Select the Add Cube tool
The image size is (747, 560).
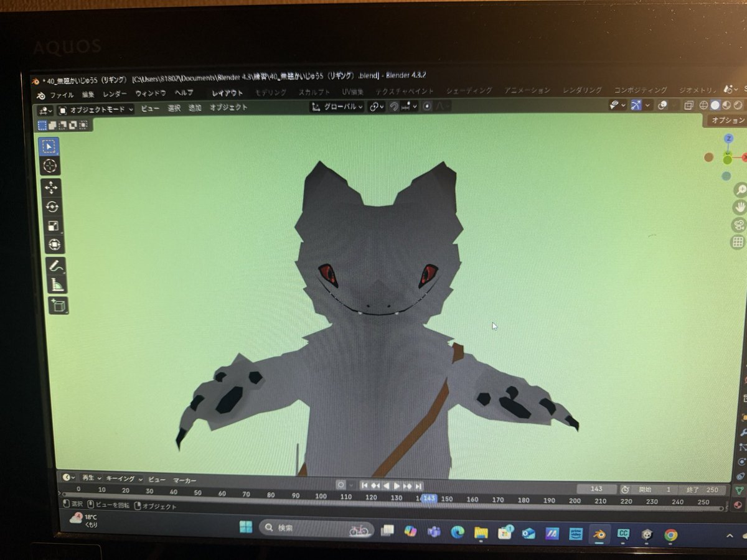tap(58, 305)
